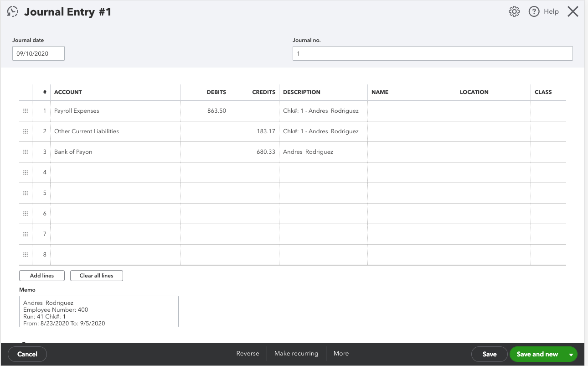Open the settings gear icon
This screenshot has width=588, height=366.
pos(514,11)
